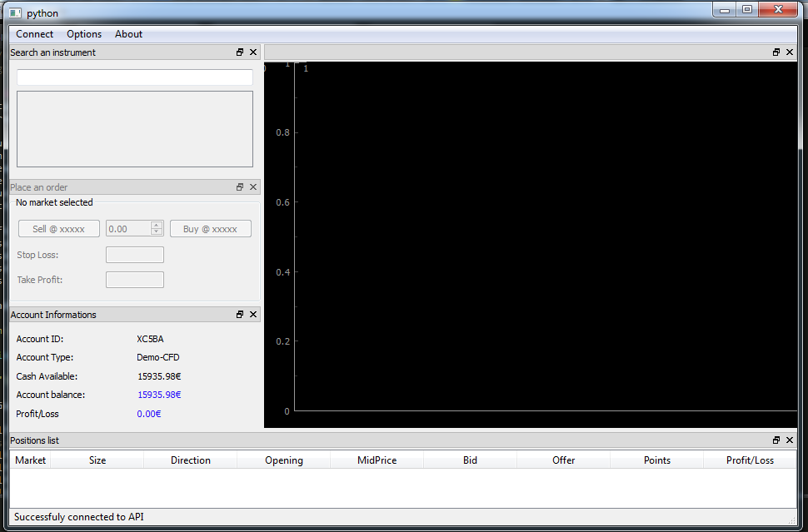
Task: Sort positions by Offer column header
Action: pos(563,460)
